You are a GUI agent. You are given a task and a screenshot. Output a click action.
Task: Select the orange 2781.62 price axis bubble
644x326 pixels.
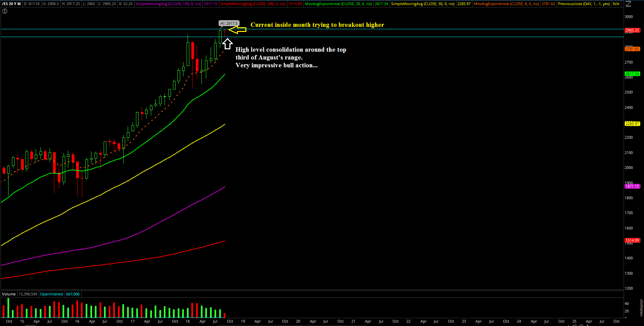(x=632, y=49)
